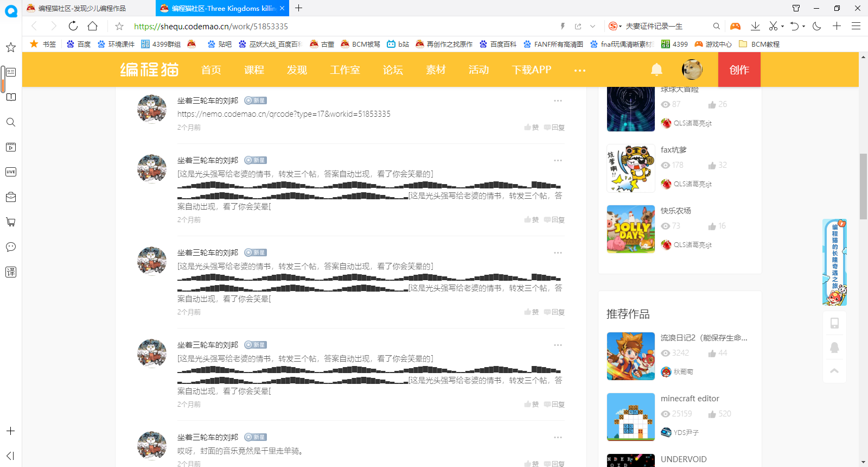Open the translate icon in the left sidebar
The height and width of the screenshot is (467, 868).
[11, 272]
